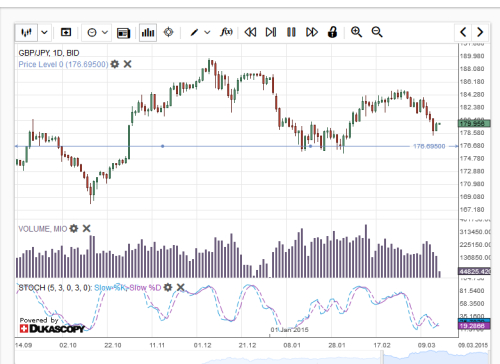Click the add chart panel icon
The width and height of the screenshot is (500, 364).
pos(66,32)
